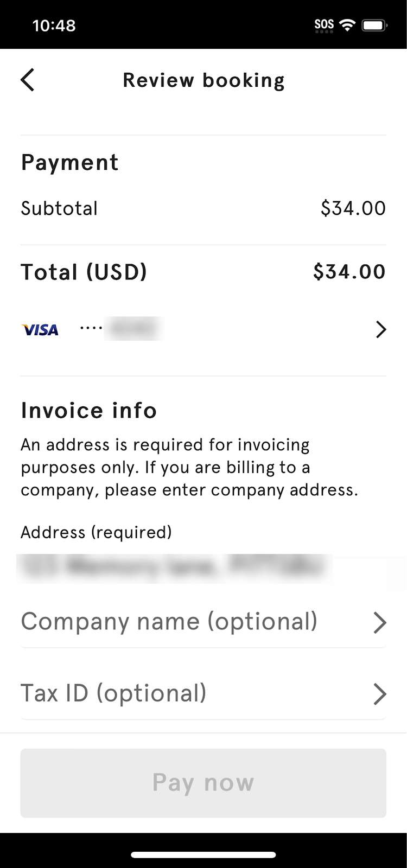Tap the masked card number
The image size is (407, 868).
point(133,328)
